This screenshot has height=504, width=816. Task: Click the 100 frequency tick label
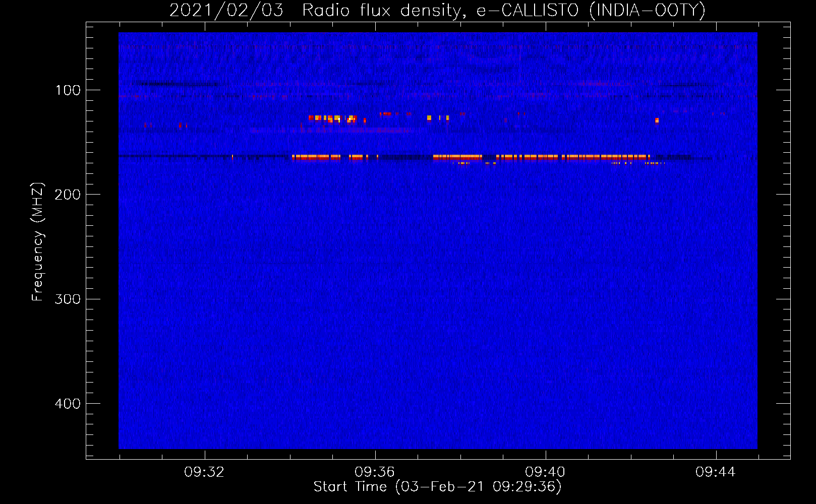point(68,90)
